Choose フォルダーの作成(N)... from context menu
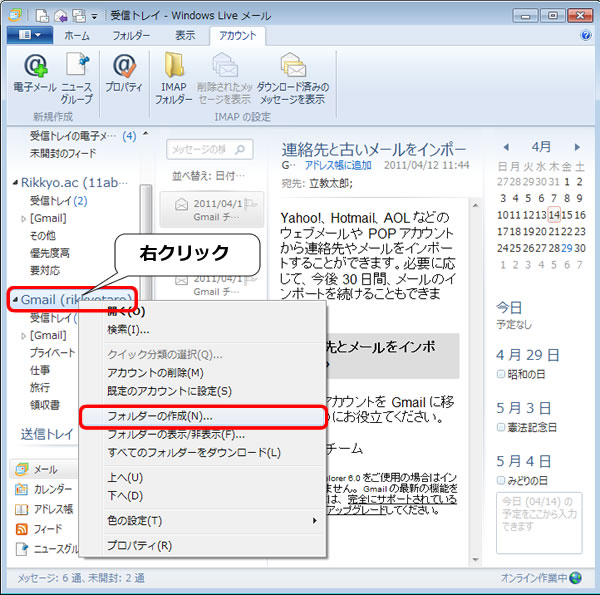The height and width of the screenshot is (595, 600). (203, 416)
